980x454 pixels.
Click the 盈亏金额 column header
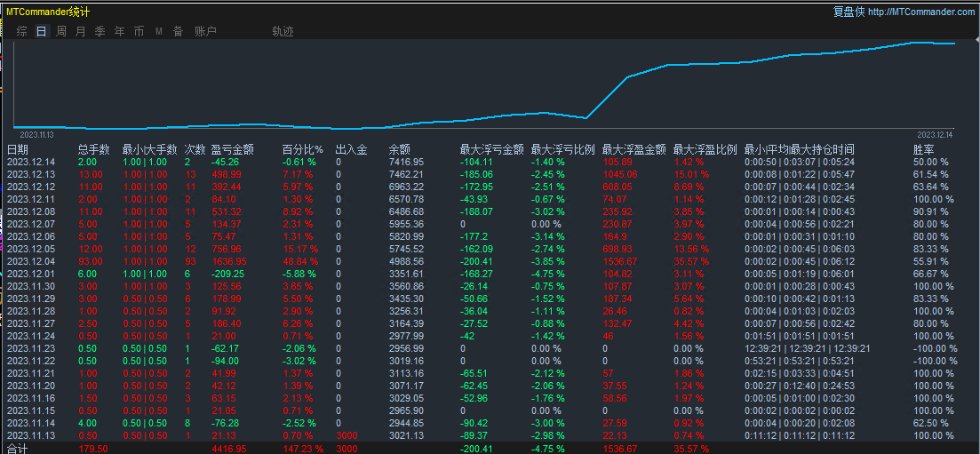pos(233,149)
